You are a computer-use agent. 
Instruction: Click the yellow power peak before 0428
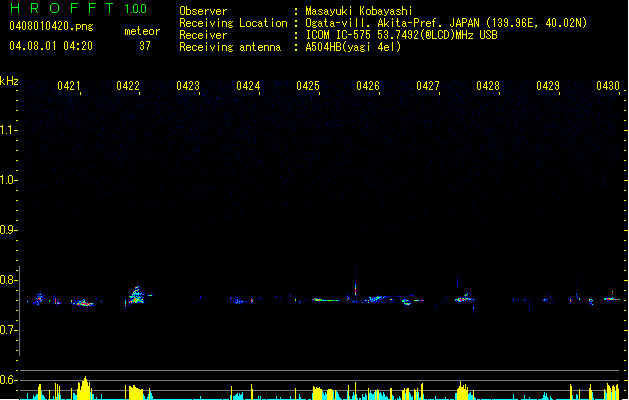(x=462, y=390)
